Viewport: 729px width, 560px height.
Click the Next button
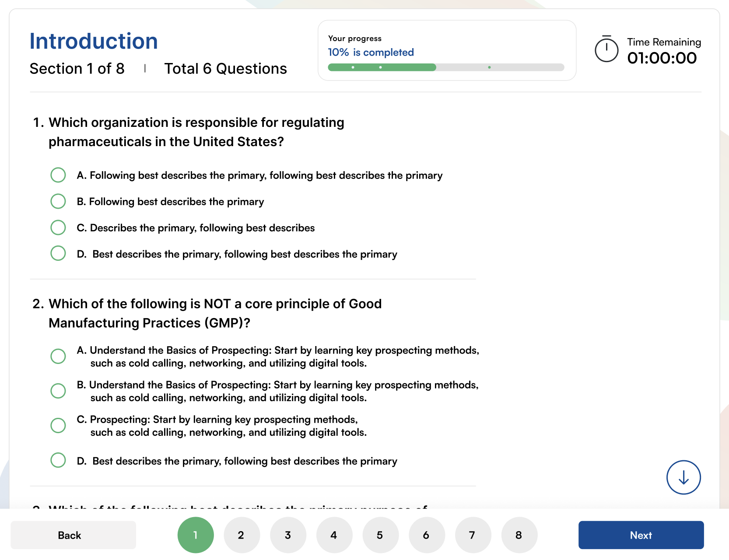(x=641, y=535)
